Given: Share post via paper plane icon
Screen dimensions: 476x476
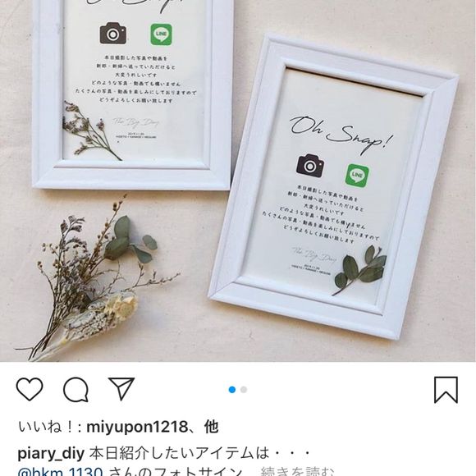Looking at the screenshot, I should click(x=121, y=388).
